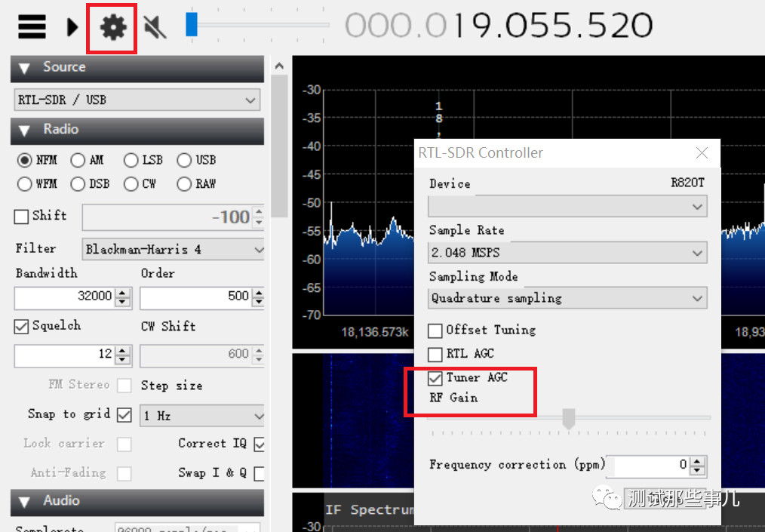765x532 pixels.
Task: Open the gear configuration settings
Action: point(113,27)
